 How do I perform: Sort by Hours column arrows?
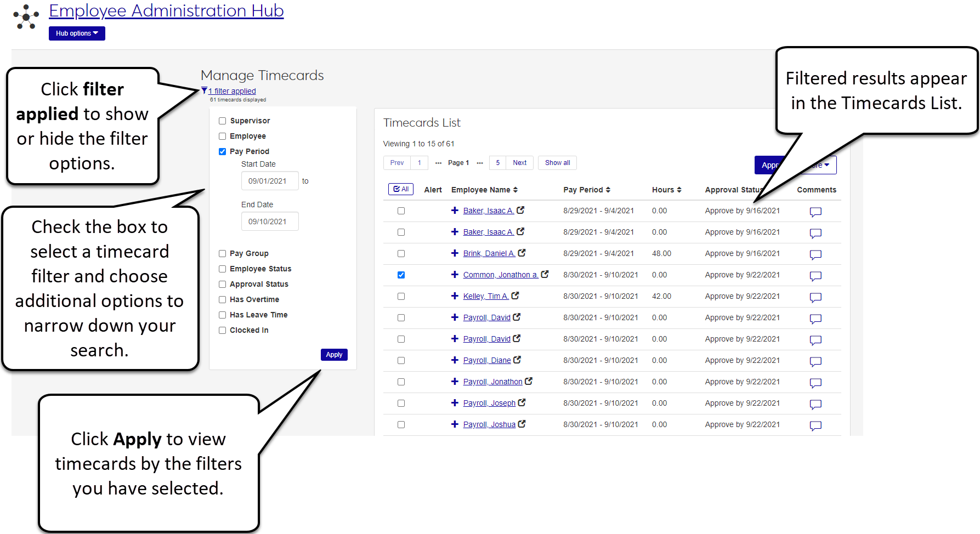(x=679, y=190)
